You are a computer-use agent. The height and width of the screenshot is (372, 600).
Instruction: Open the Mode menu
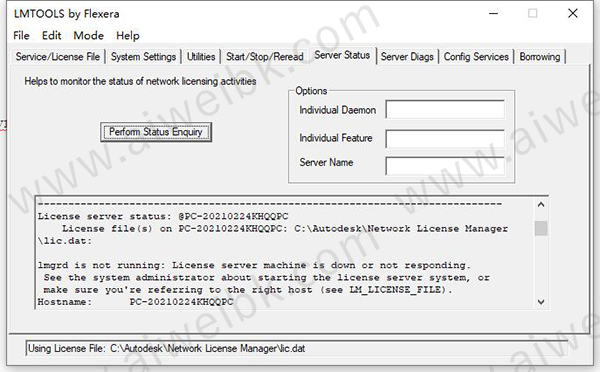[x=88, y=36]
